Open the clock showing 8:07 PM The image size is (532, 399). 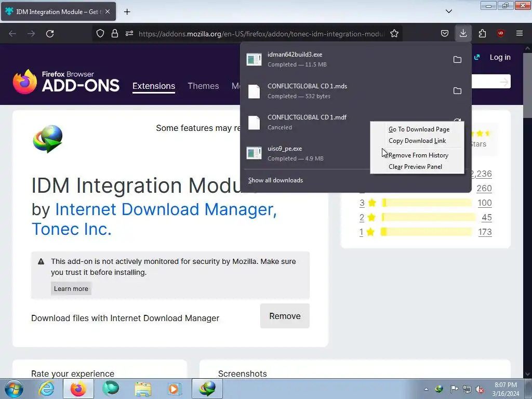pyautogui.click(x=506, y=389)
